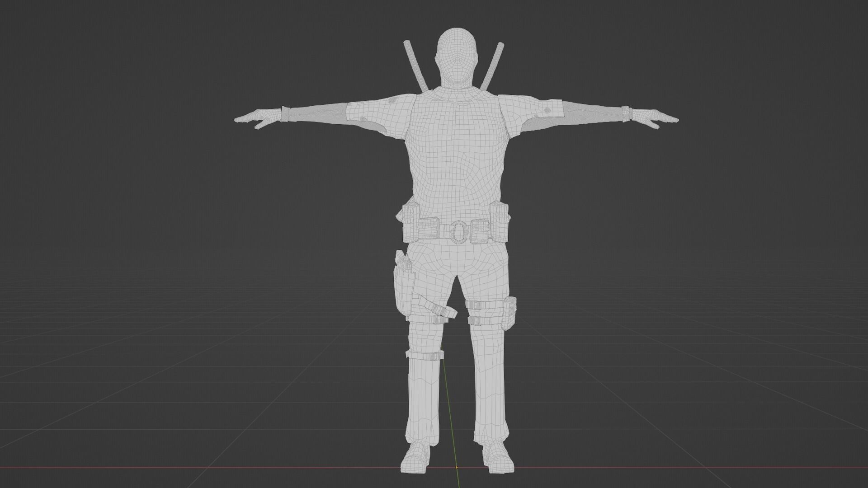This screenshot has height=488, width=868.
Task: Select the knee strap on the shin guard
Action: 424,356
